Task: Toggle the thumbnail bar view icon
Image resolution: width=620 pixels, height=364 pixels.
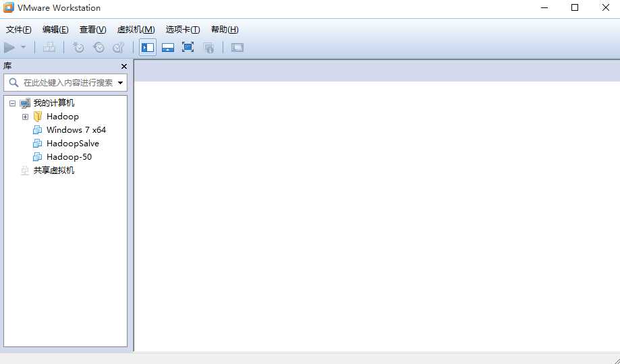Action: [168, 48]
